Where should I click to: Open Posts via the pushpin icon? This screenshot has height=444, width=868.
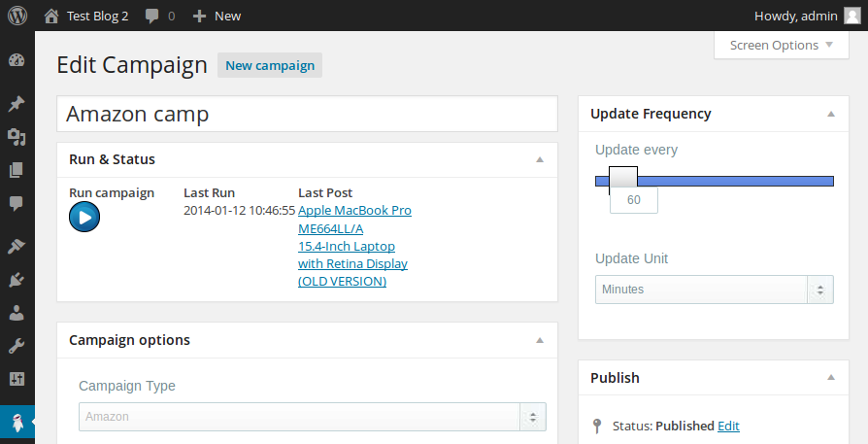[17, 104]
